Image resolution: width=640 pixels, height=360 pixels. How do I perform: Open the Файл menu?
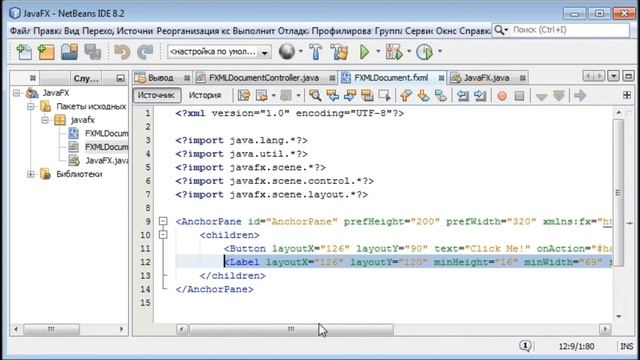[20, 31]
